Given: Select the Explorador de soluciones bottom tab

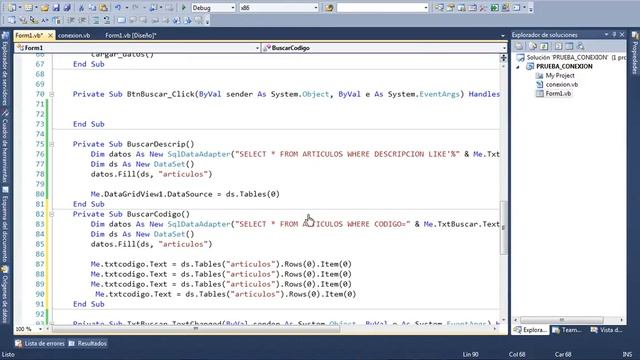Looking at the screenshot, I should [x=531, y=330].
